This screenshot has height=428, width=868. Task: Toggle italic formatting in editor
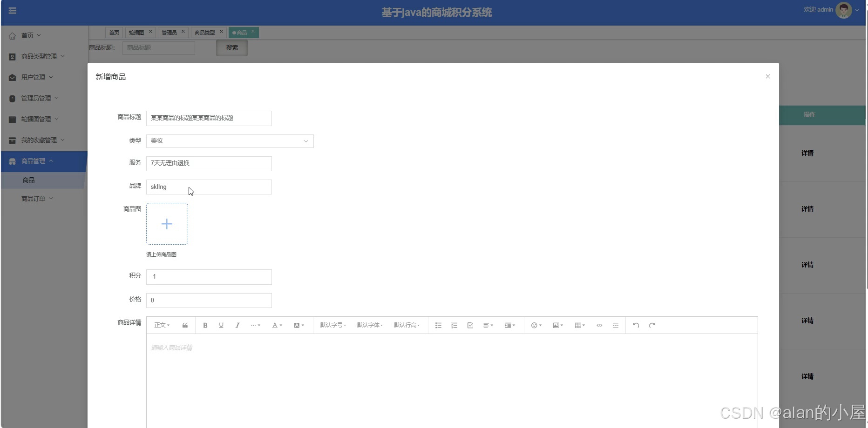point(237,325)
